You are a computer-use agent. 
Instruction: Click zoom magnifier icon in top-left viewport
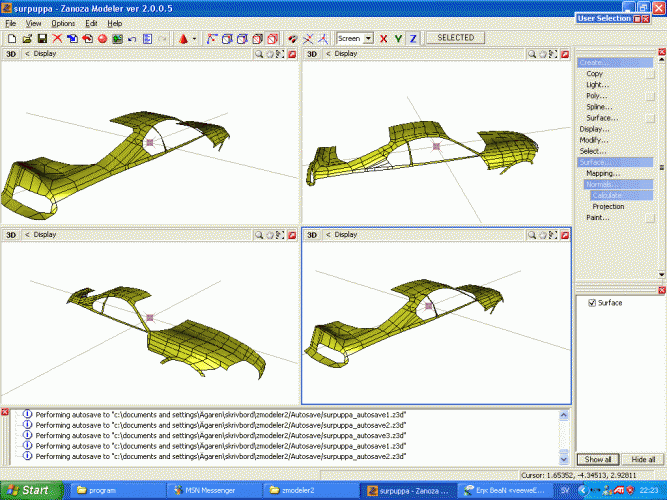[x=258, y=54]
